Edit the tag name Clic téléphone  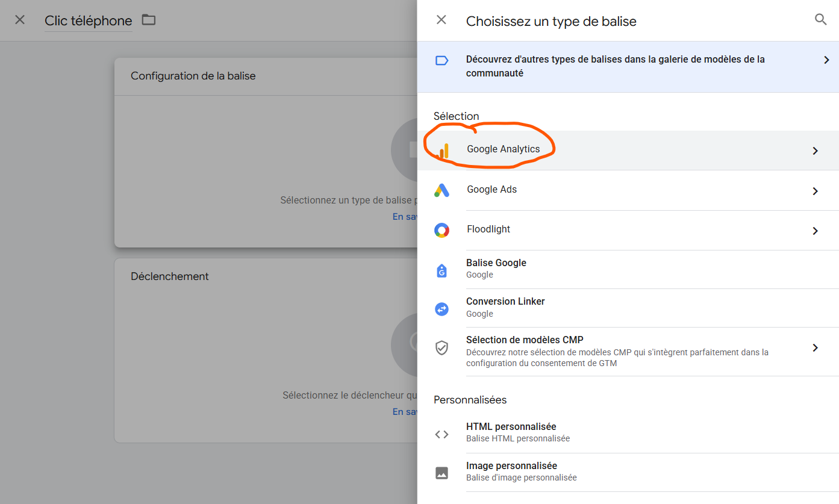coord(88,21)
